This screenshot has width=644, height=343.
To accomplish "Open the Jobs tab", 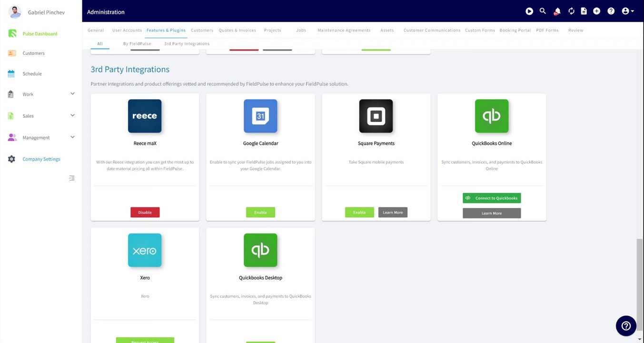I will point(301,30).
